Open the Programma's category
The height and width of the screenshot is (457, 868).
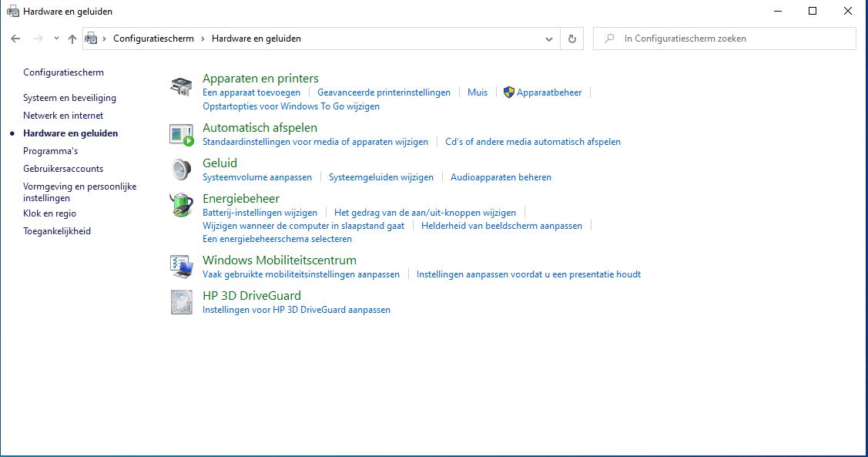click(50, 151)
